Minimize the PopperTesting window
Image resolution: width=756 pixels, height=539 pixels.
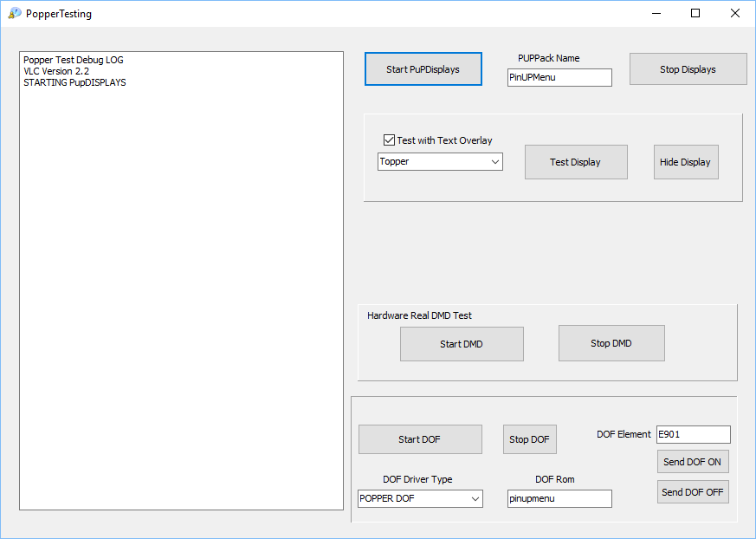click(x=656, y=13)
